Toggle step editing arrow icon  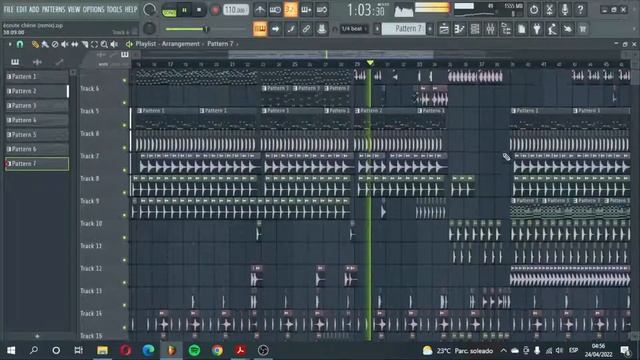[275, 29]
